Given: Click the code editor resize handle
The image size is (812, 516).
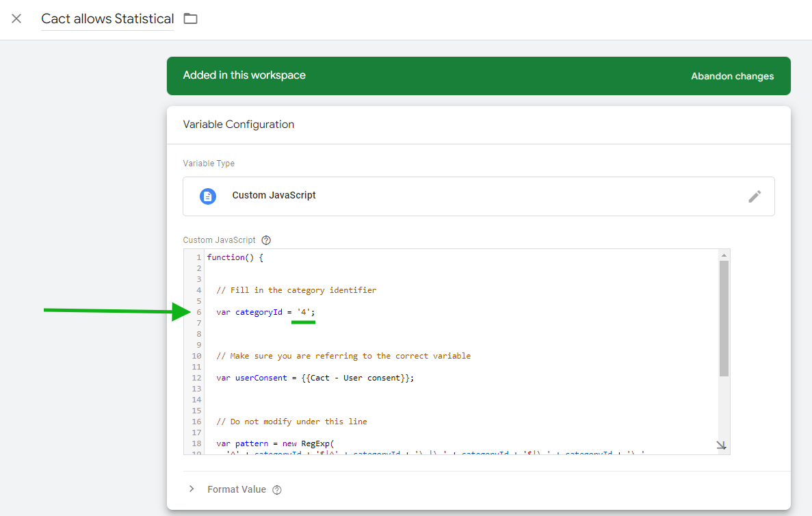Looking at the screenshot, I should [721, 446].
